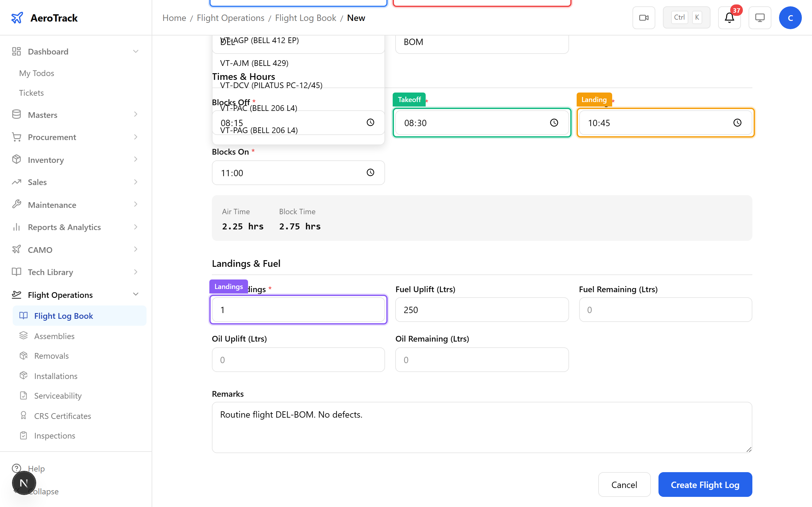Click the Procurement shopping cart icon
Screen dimensions: 812x507
tap(17, 137)
